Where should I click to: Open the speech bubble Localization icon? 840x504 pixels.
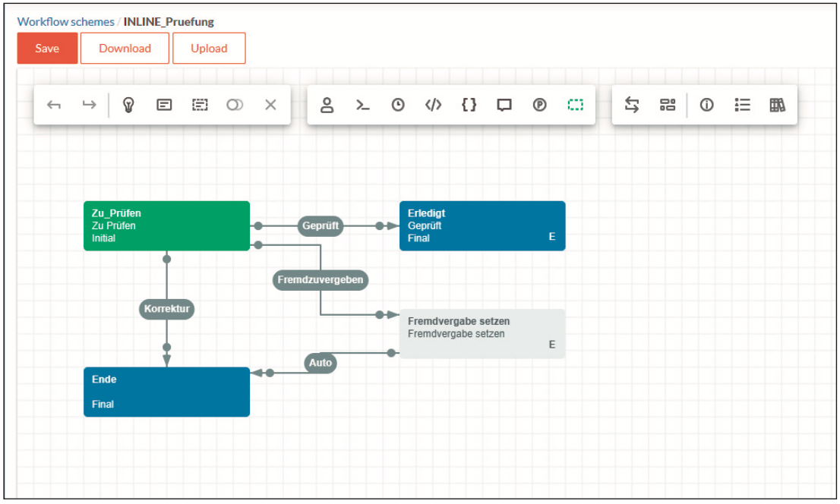point(504,105)
